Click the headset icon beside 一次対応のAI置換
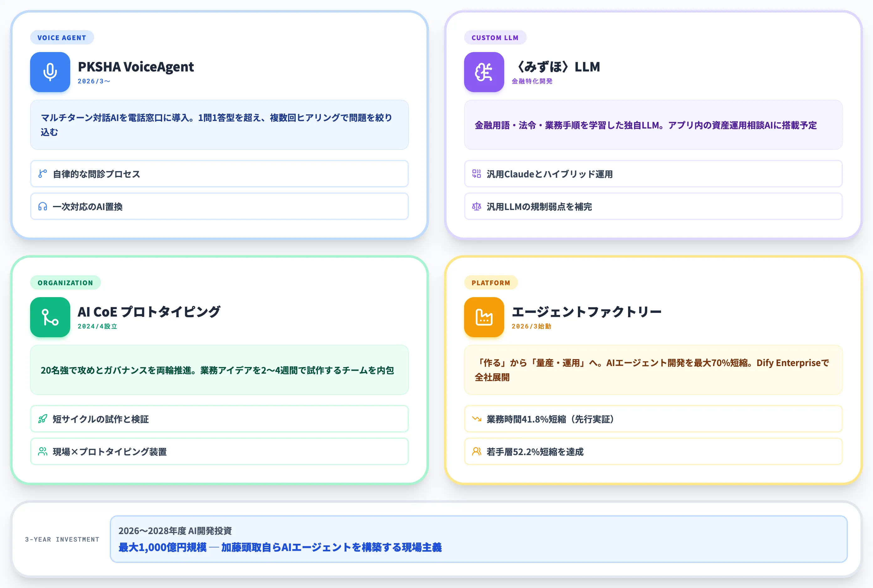 pos(43,206)
